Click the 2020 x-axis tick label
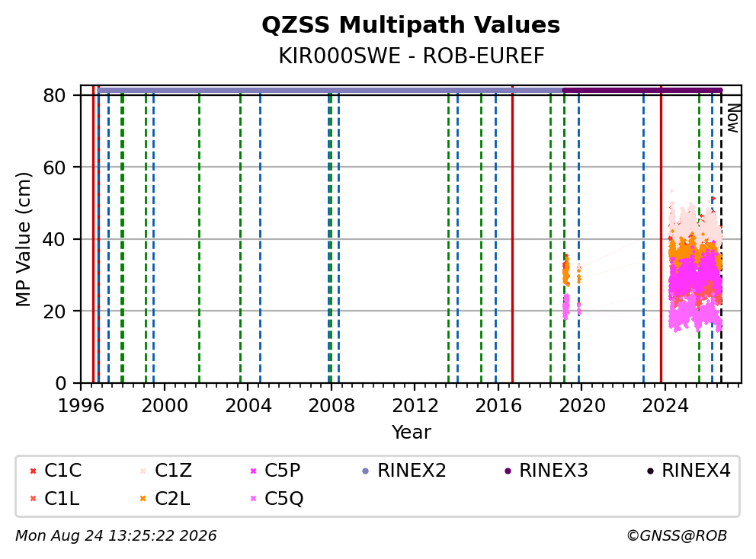Screen dimensions: 756x559 (582, 406)
